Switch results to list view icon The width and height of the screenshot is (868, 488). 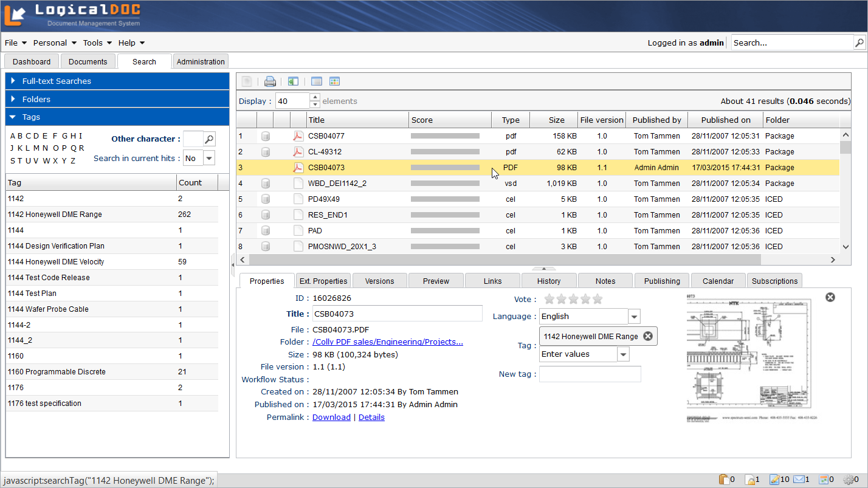[x=316, y=81]
